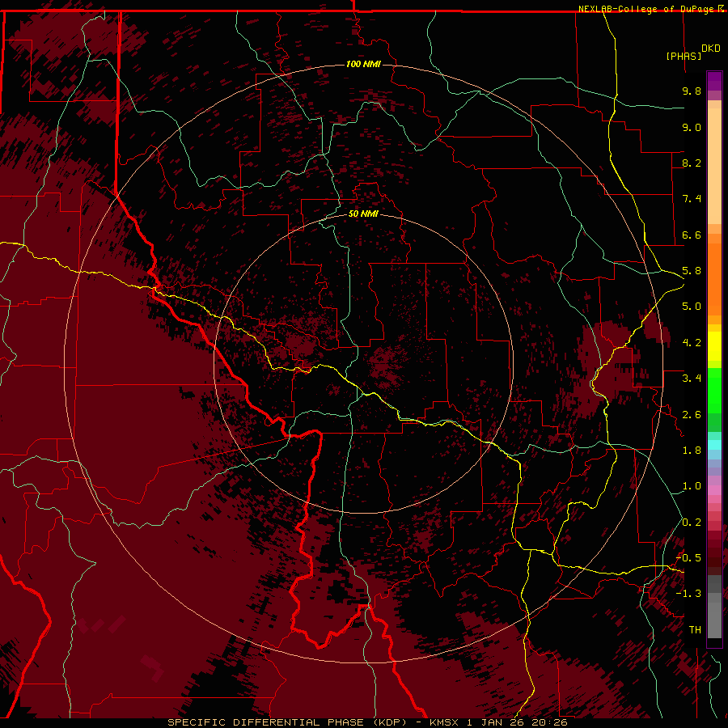The width and height of the screenshot is (728, 728).
Task: Click the 5.8 legend value
Action: coord(692,271)
